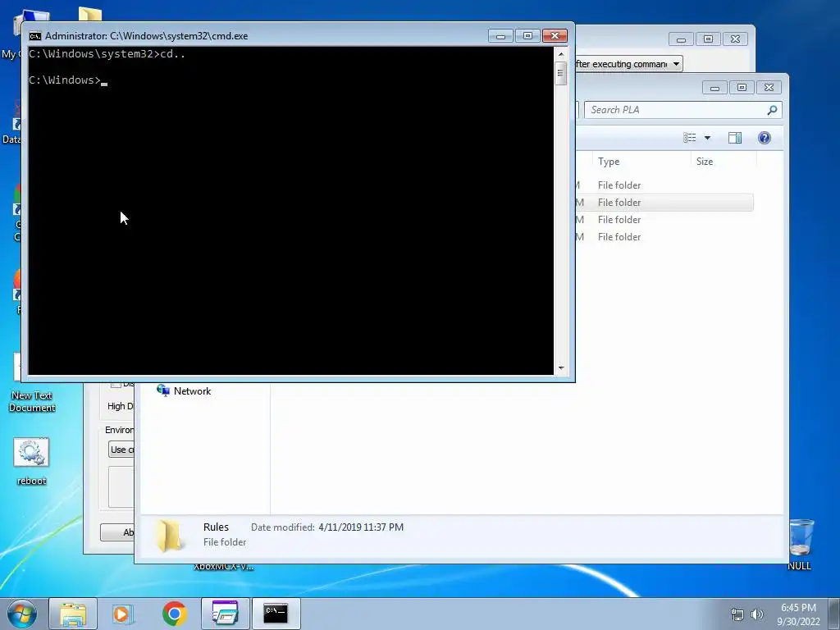840x630 pixels.
Task: Sort by the Size column header
Action: click(724, 162)
